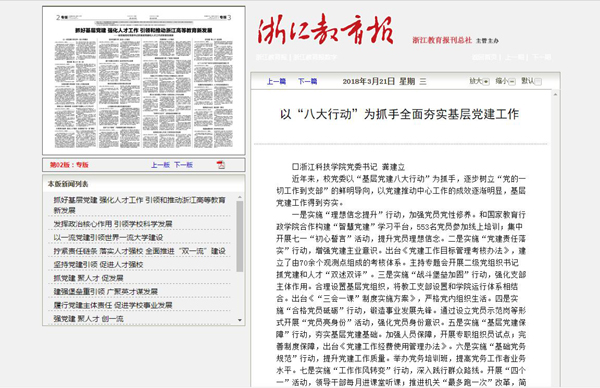Open the newspaper page thumbnail preview
Image resolution: width=600 pixels, height=388 pixels.
pyautogui.click(x=144, y=81)
